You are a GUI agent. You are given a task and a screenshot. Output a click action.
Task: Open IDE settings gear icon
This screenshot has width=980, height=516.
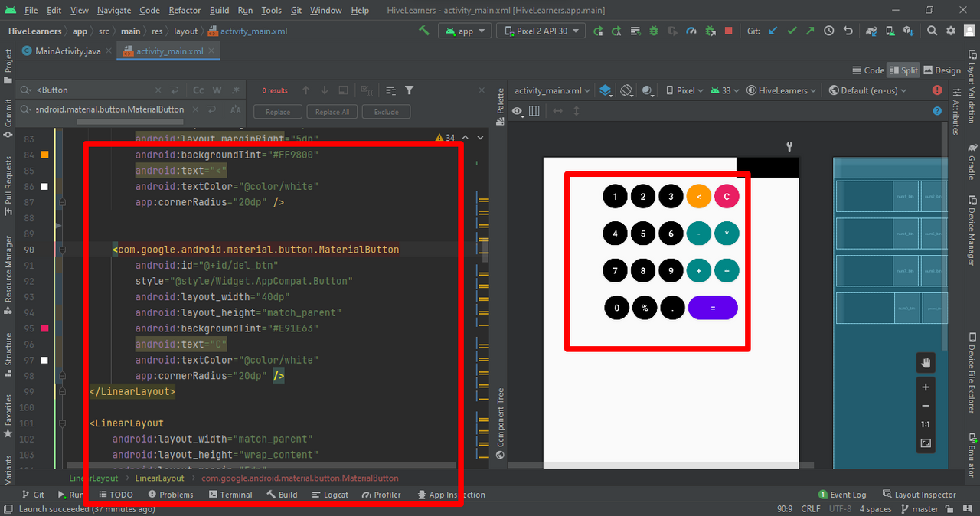pyautogui.click(x=951, y=31)
